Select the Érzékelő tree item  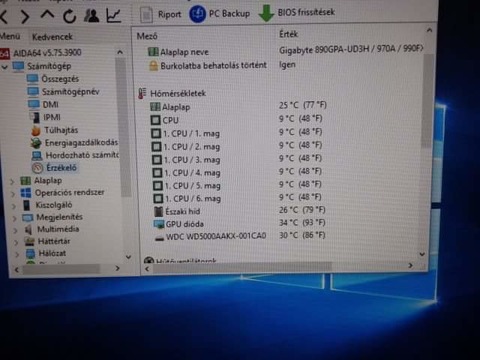coord(61,167)
